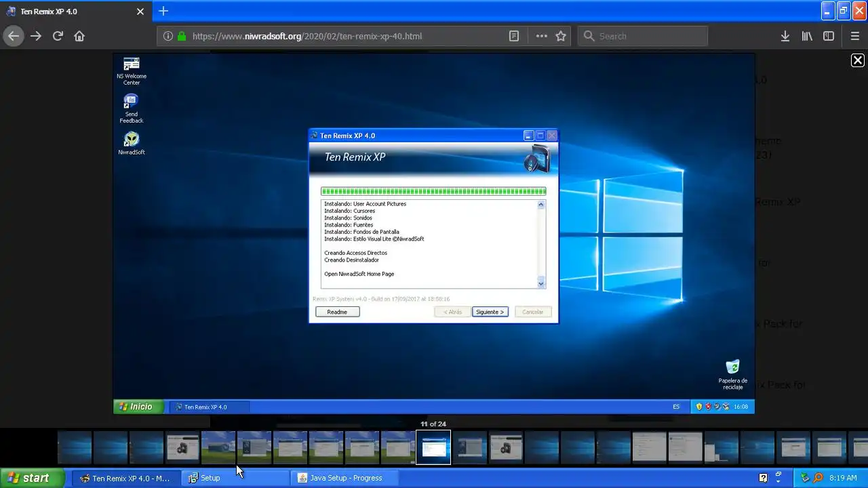Select thumbnail immediately after the highlighted one
The width and height of the screenshot is (868, 488).
click(470, 447)
